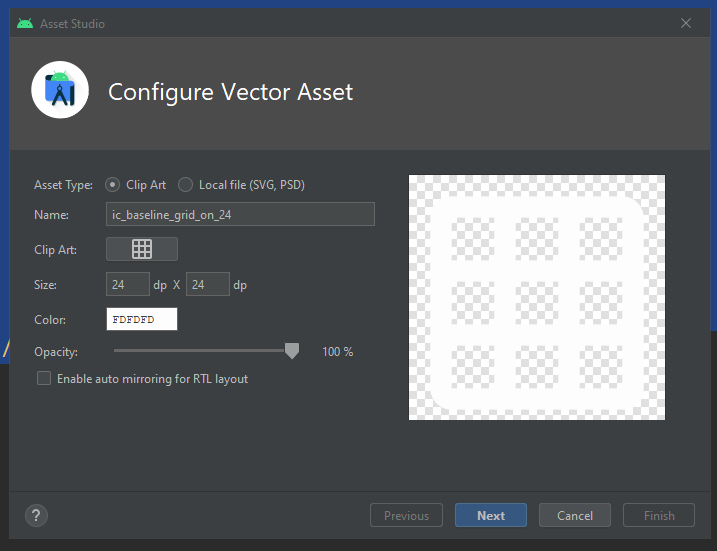Image resolution: width=717 pixels, height=551 pixels.
Task: Choose Local file (SVG, PSD) asset type
Action: pos(186,185)
